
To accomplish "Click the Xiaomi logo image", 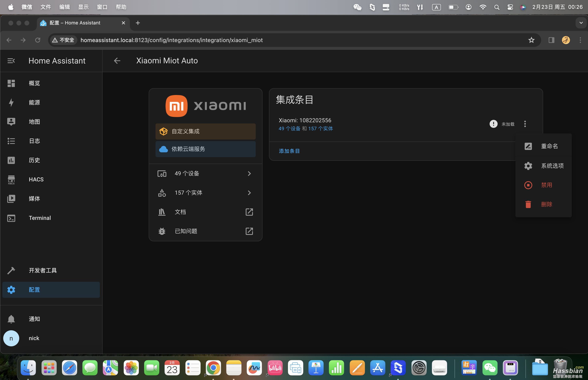I will (x=206, y=106).
